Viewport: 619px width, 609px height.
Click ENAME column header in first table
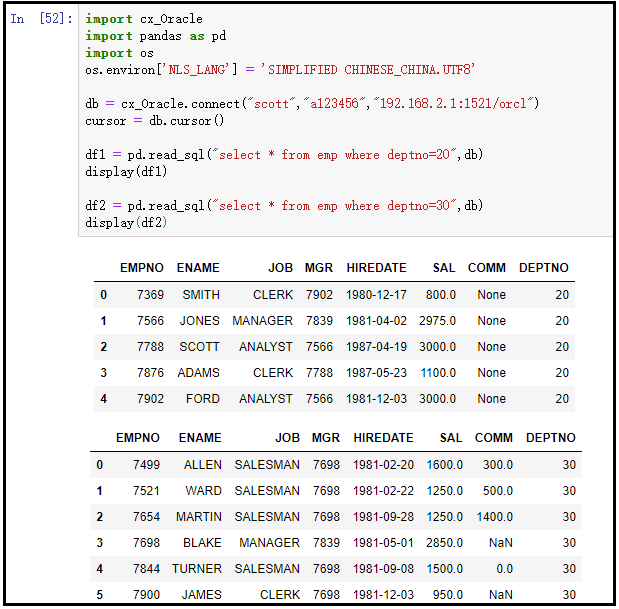point(198,268)
